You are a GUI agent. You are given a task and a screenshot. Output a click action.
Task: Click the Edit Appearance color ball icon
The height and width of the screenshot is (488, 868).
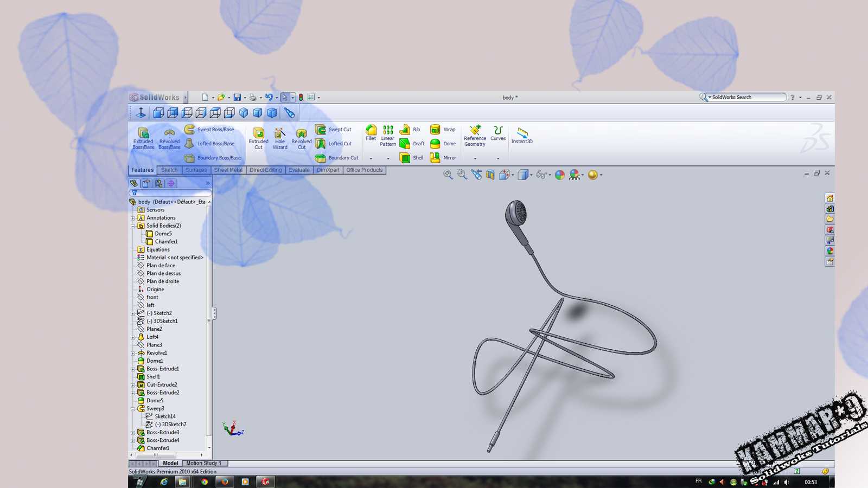(x=560, y=175)
